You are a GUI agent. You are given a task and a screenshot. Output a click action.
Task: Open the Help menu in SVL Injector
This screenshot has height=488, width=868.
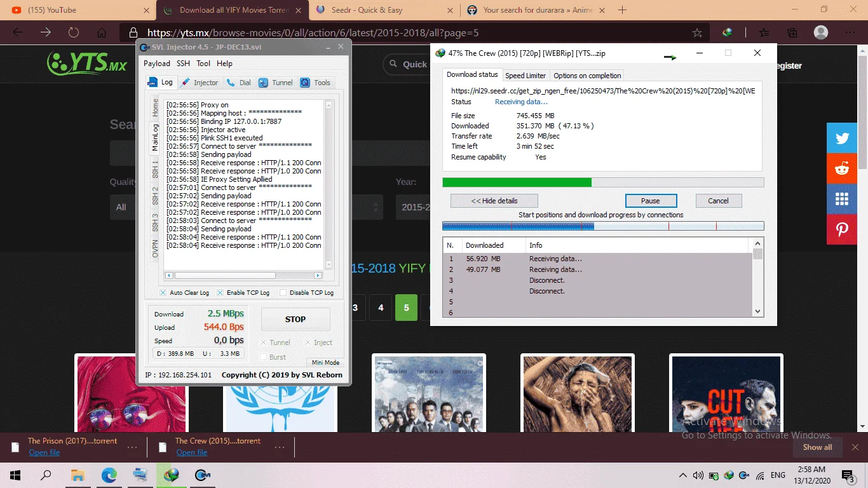coord(224,64)
